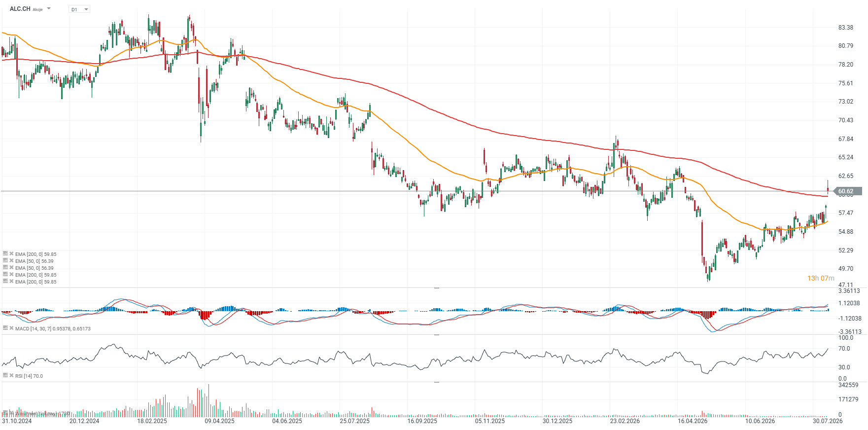Viewport: 868px width, 430px height.
Task: Grab the divider handle between MACD and RSI panels
Action: click(x=436, y=335)
